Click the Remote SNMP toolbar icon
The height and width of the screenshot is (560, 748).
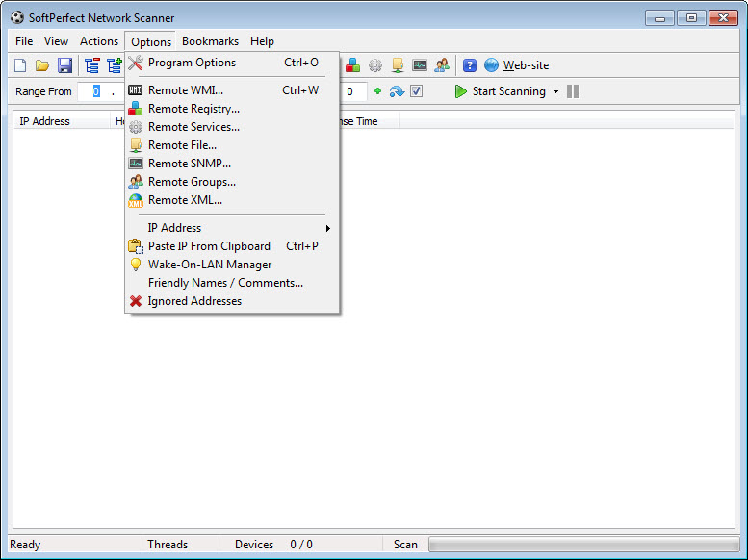[420, 65]
